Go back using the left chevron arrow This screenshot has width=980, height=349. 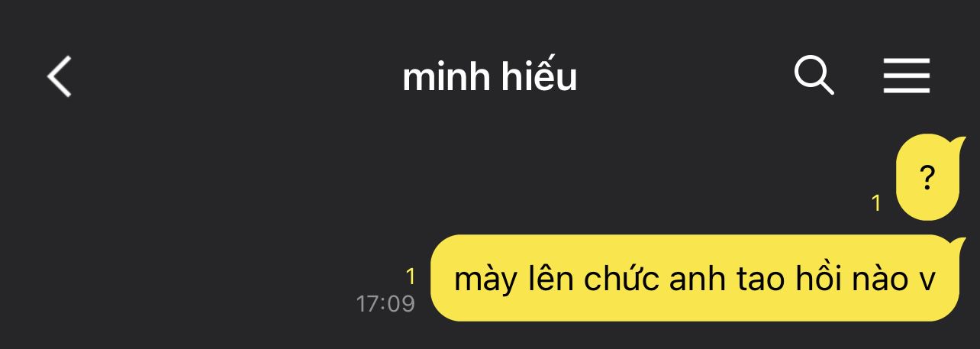click(59, 76)
